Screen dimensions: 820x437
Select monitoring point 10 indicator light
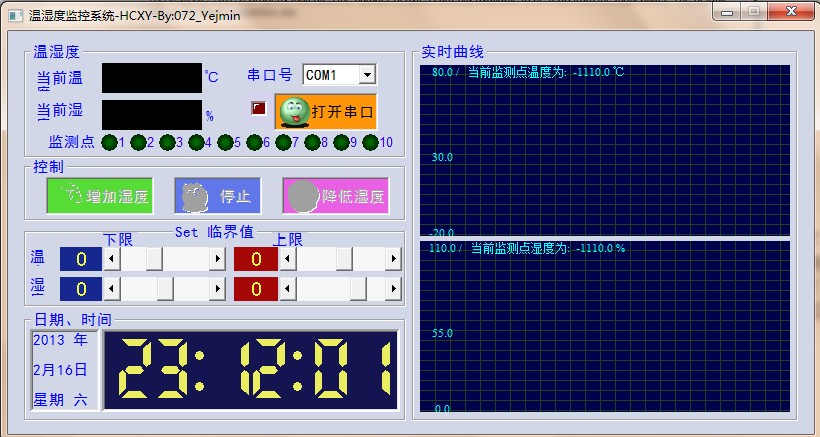pyautogui.click(x=370, y=142)
